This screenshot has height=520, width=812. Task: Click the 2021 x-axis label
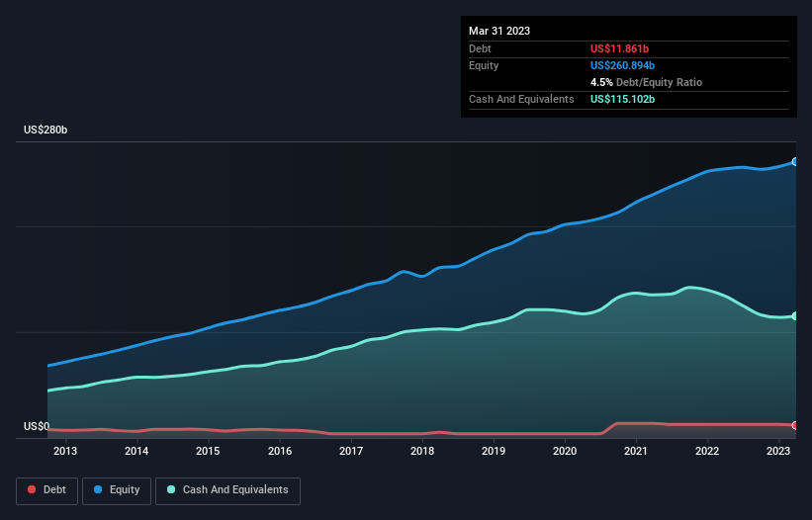click(635, 451)
